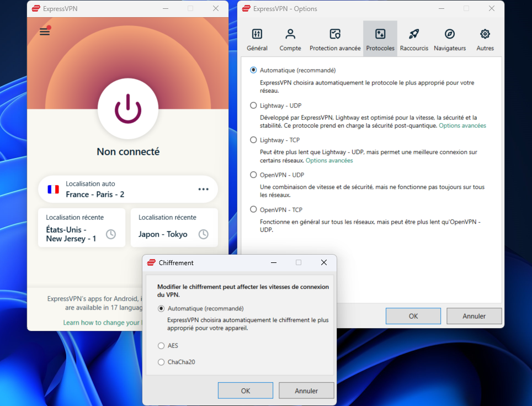
Task: Click Annuler in Chiffrement dialog
Action: click(x=306, y=391)
